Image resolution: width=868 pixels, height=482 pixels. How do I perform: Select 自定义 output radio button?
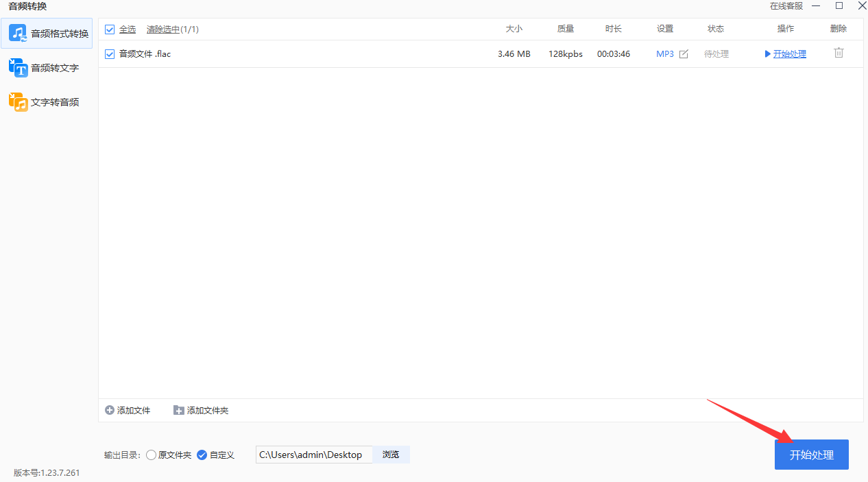(202, 455)
